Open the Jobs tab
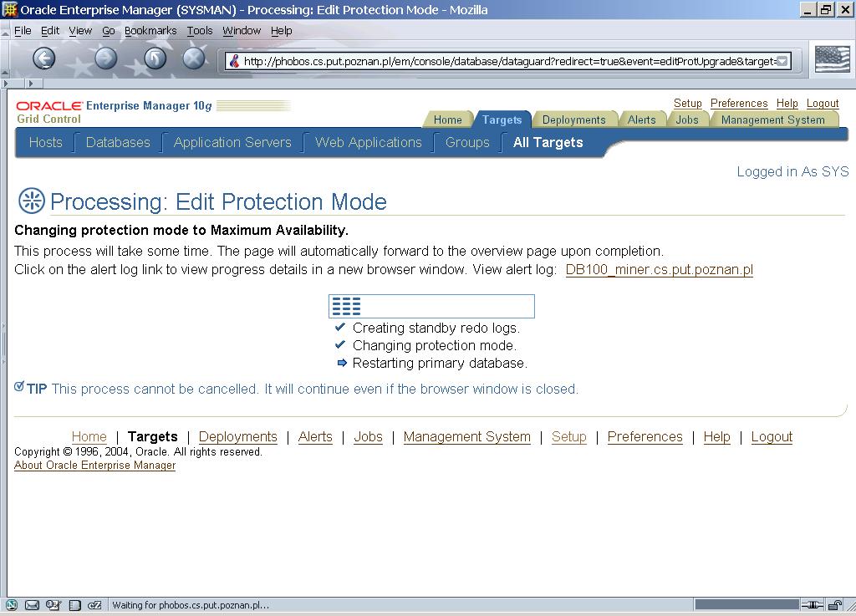856x616 pixels. (x=687, y=120)
